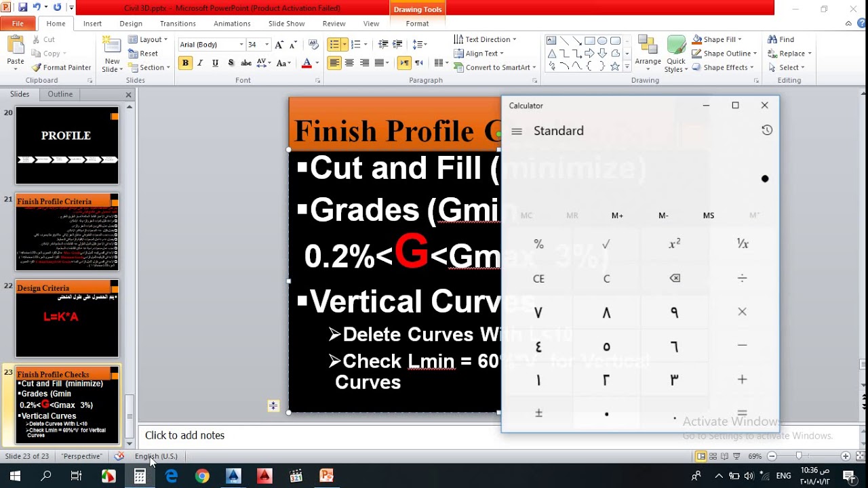Toggle Strikethrough formatting
868x488 pixels.
click(x=246, y=63)
